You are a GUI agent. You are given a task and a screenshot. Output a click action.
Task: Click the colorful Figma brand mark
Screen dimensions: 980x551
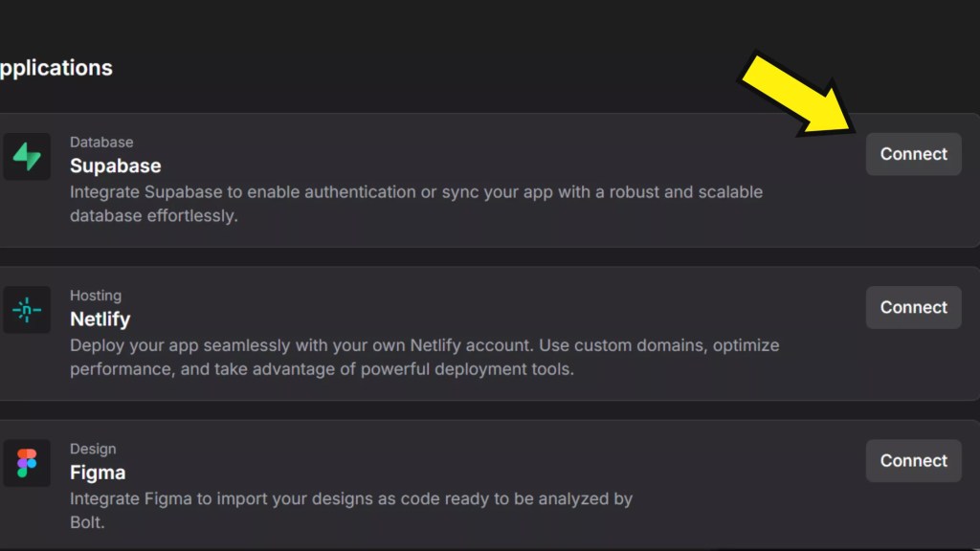tap(27, 462)
